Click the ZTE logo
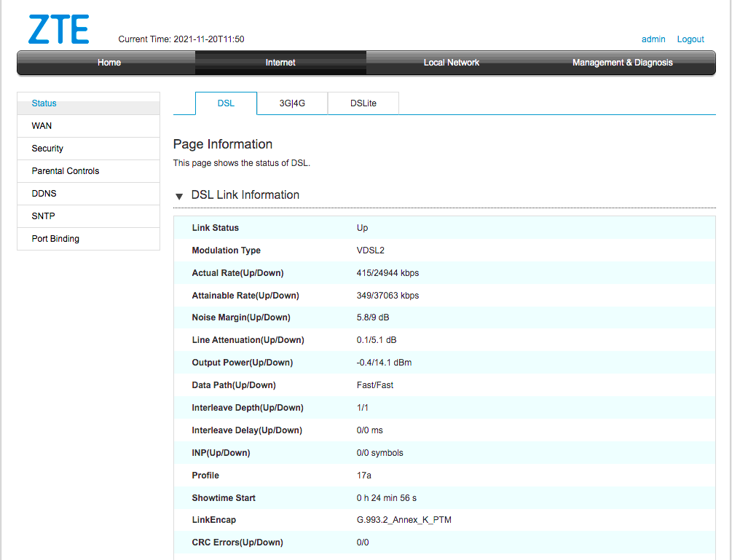 click(58, 29)
